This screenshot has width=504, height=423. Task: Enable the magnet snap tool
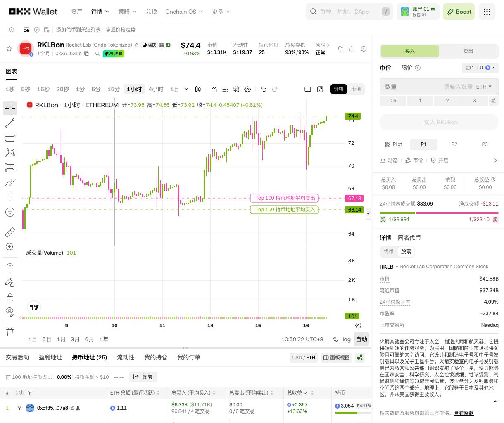click(10, 267)
